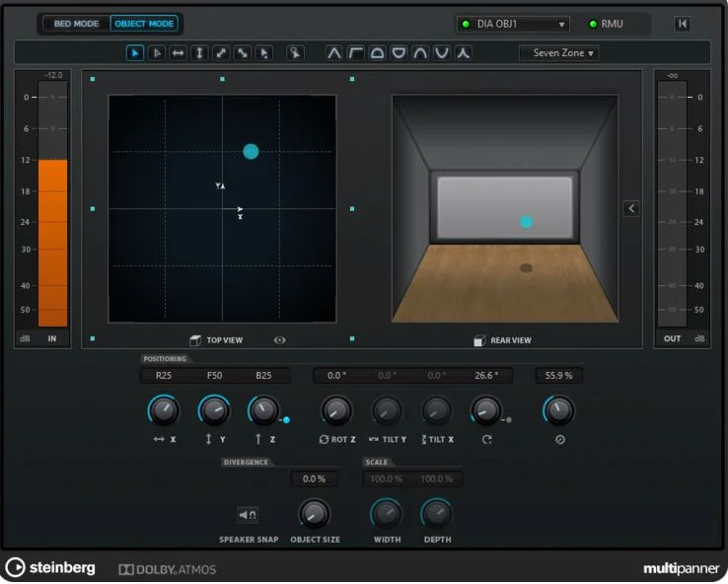
Task: Switch to Object Mode
Action: 144,24
